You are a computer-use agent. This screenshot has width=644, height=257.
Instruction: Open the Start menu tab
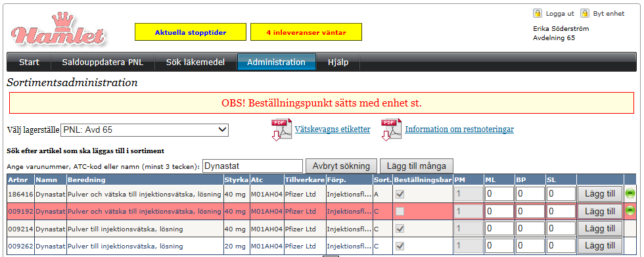(29, 62)
